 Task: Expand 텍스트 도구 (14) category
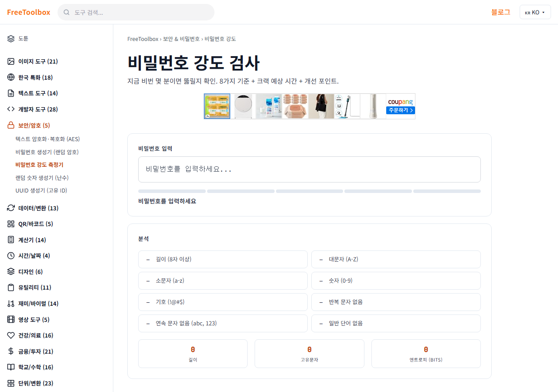coord(38,93)
